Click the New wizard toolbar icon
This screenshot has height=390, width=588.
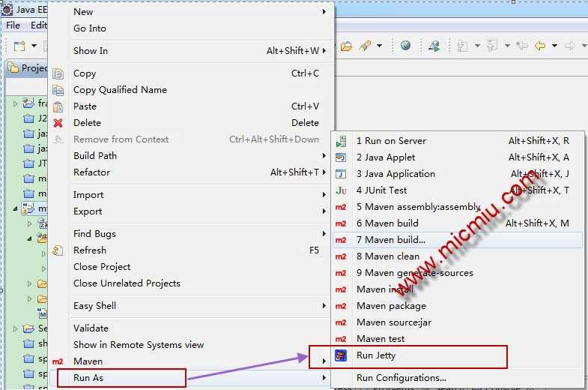tap(19, 46)
